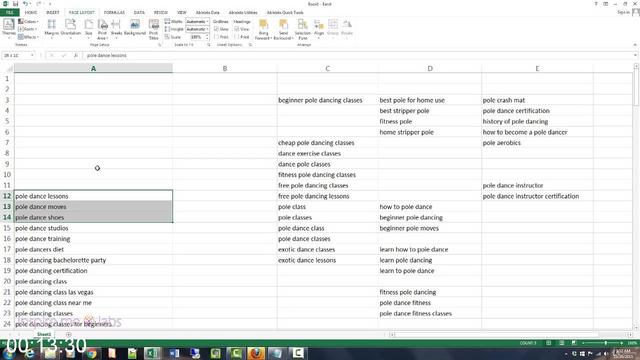Switch to the HOME ribbon tab
This screenshot has height=360, width=640.
click(31, 13)
